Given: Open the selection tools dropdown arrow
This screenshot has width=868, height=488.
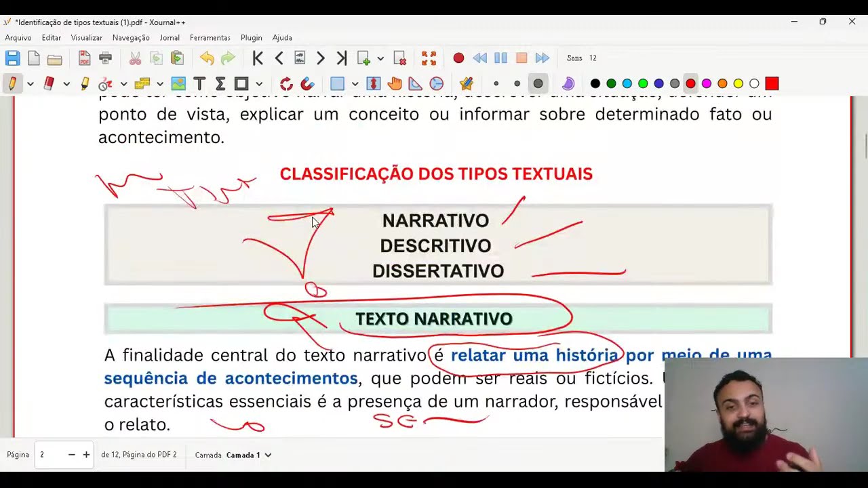Looking at the screenshot, I should [159, 84].
